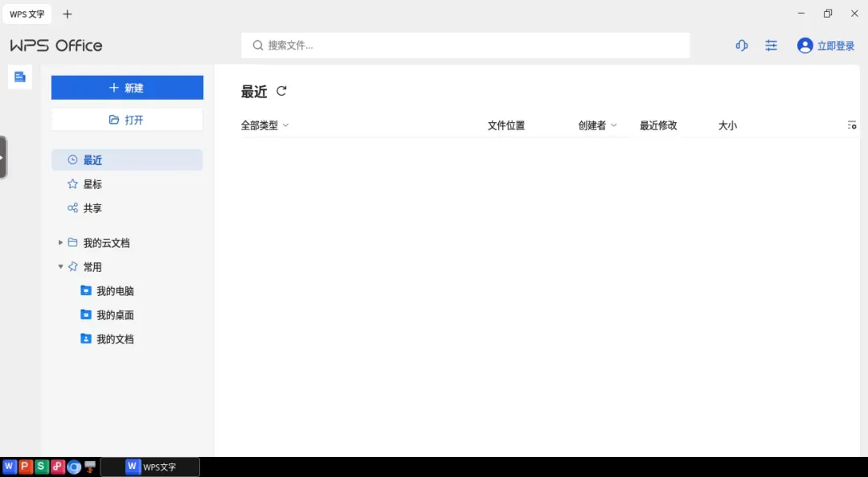Add a new tab with plus icon
Screen dimensions: 868x477
[x=67, y=14]
